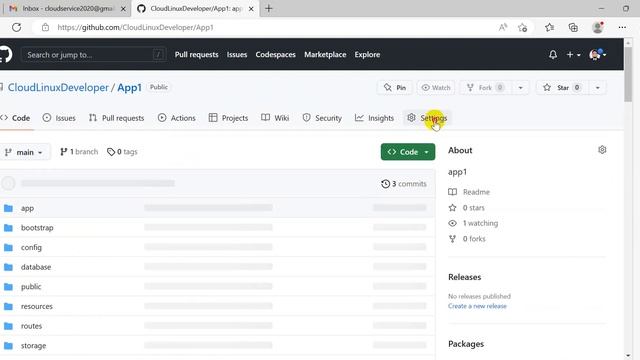Expand the Fork dropdown arrow

pos(520,87)
